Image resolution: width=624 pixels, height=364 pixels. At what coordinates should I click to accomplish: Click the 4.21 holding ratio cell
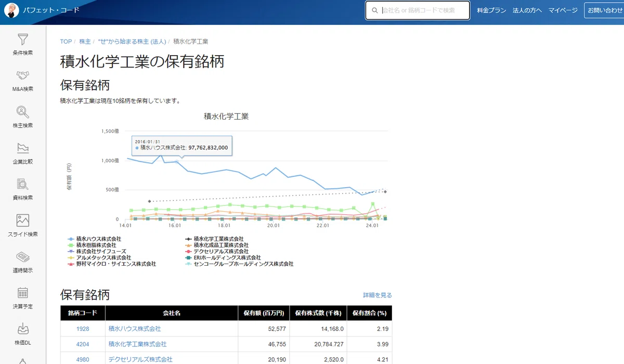369,359
